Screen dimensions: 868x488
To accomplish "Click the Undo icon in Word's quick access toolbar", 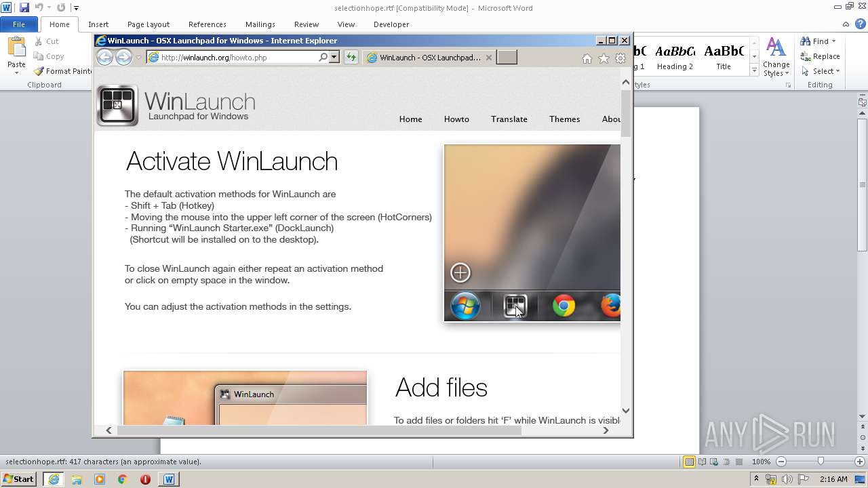I will 39,7.
